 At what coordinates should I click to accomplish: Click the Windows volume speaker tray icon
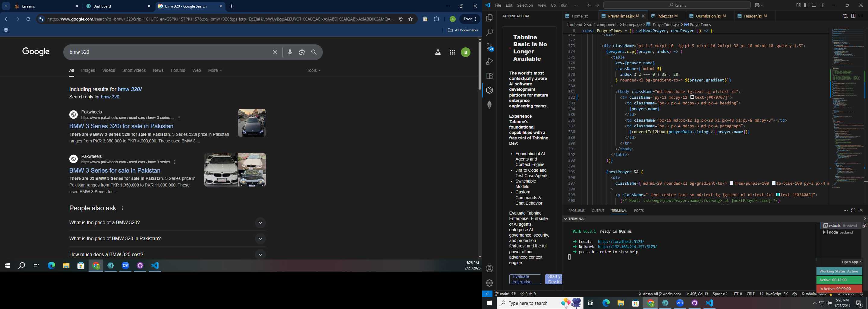829,303
